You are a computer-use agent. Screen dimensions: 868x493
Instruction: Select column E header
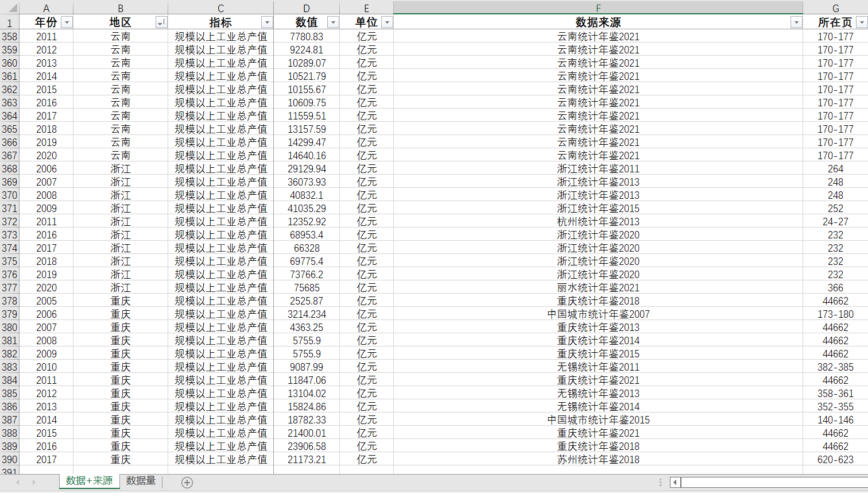point(366,8)
